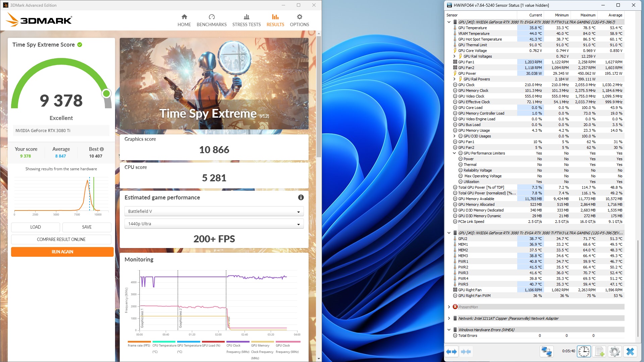Reset sensor min/max with the clock icon
644x362 pixels.
pyautogui.click(x=584, y=352)
